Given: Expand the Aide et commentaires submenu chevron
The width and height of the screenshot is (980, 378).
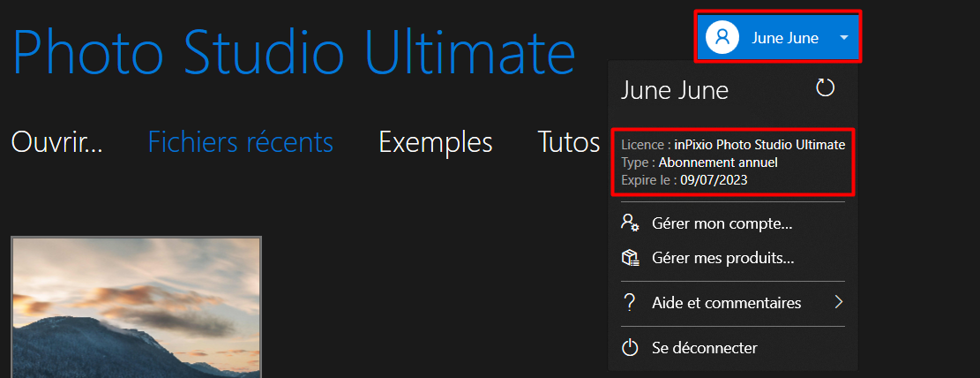Looking at the screenshot, I should tap(839, 303).
